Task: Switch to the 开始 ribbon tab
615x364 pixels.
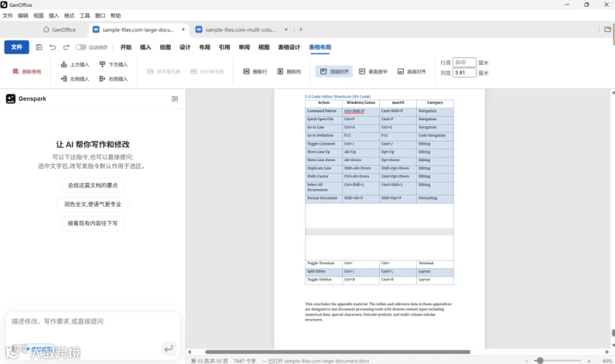Action: [x=126, y=47]
